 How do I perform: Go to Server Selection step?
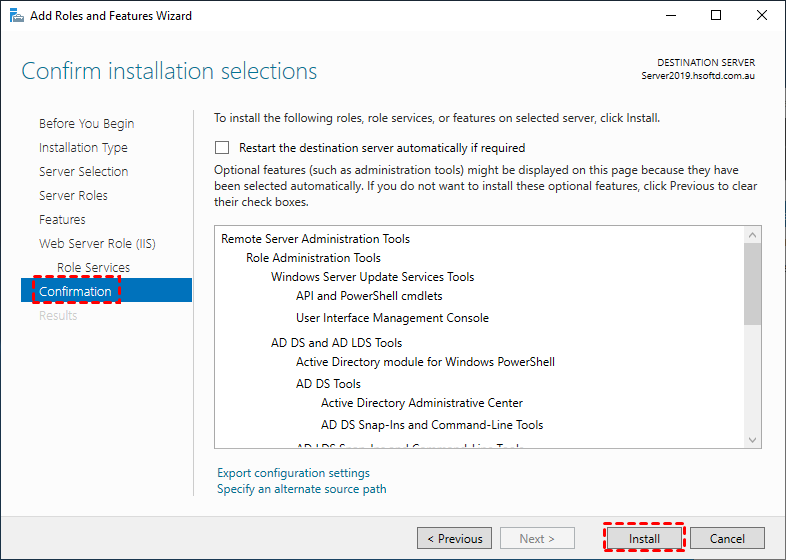tap(83, 172)
